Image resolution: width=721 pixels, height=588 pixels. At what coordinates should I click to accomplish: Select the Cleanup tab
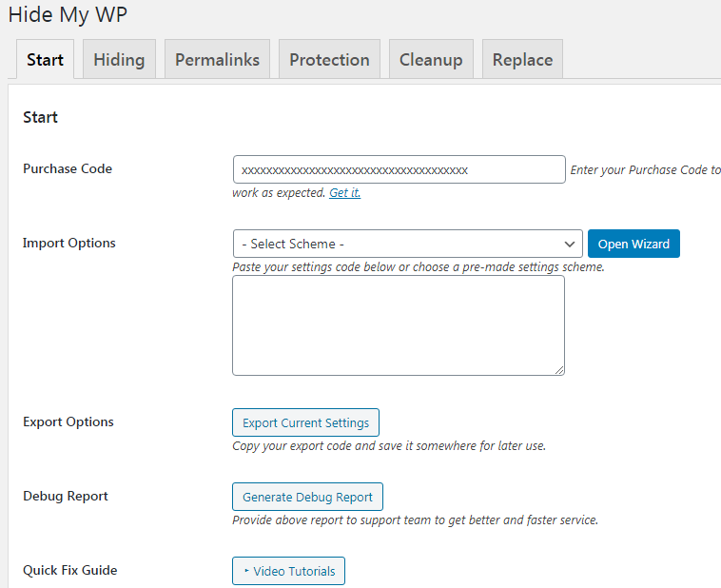coord(431,59)
